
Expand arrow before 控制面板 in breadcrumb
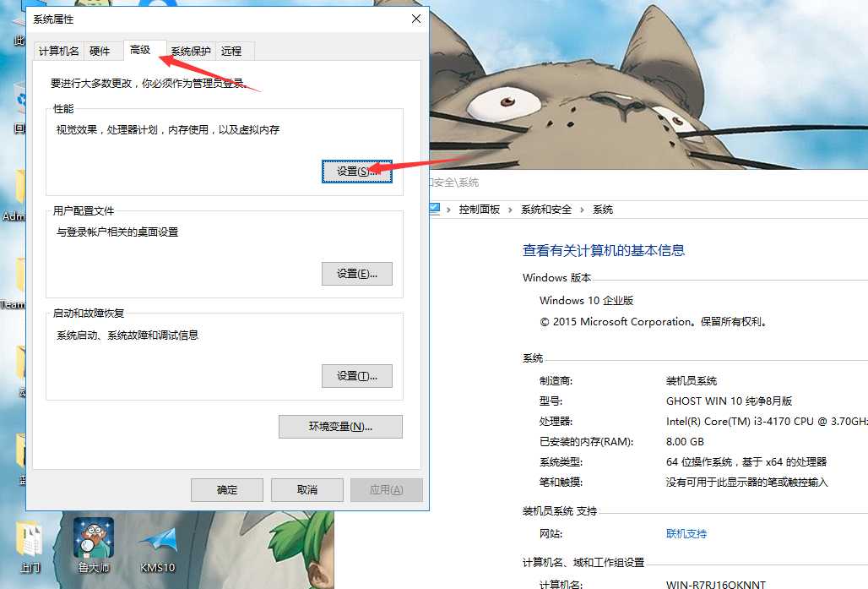coord(448,210)
